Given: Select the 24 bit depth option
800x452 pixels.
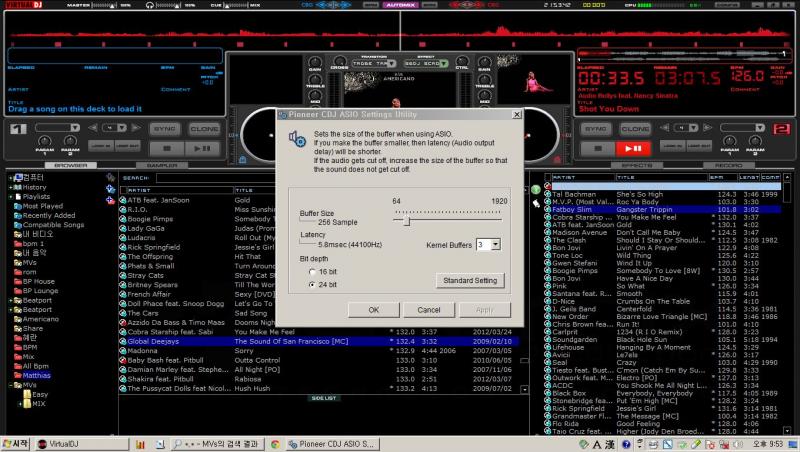Looking at the screenshot, I should (310, 285).
